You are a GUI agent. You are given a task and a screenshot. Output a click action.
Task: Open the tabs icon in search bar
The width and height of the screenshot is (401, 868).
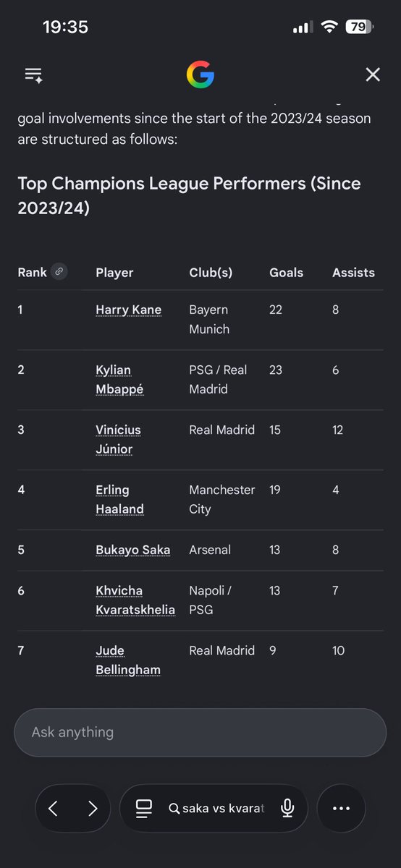[143, 809]
